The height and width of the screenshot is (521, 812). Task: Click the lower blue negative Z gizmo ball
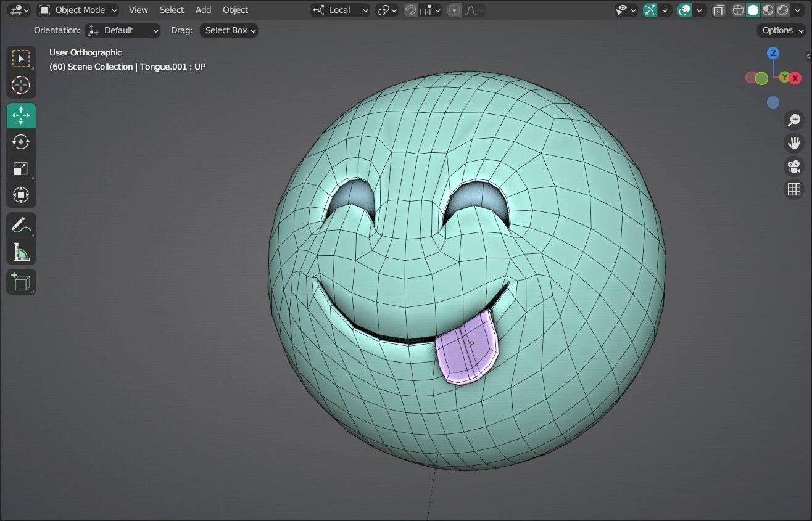click(x=773, y=102)
